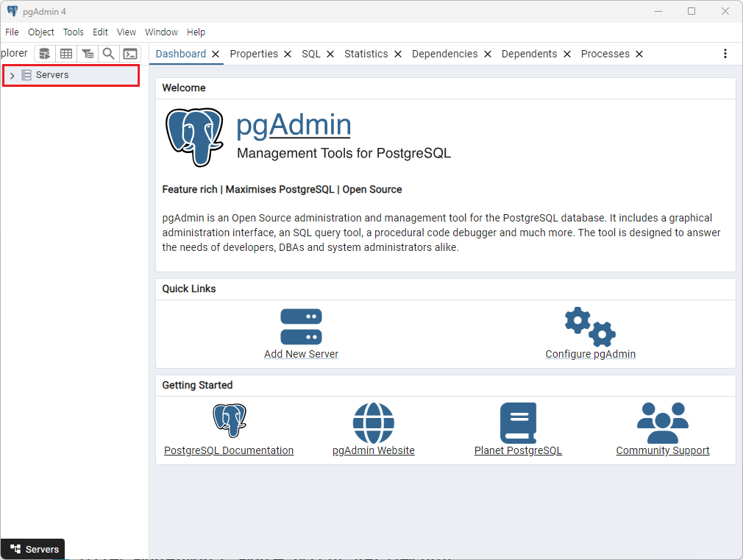
Task: Open the Object menu
Action: 40,32
